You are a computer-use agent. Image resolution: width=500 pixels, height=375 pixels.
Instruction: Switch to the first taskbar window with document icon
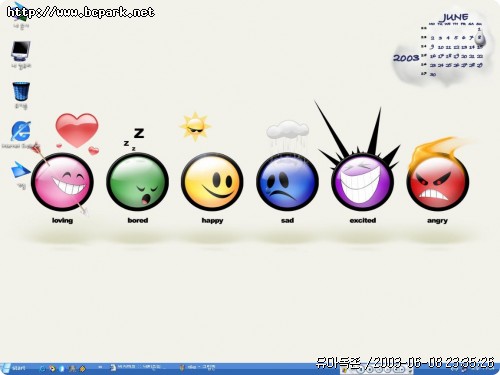[x=138, y=368]
